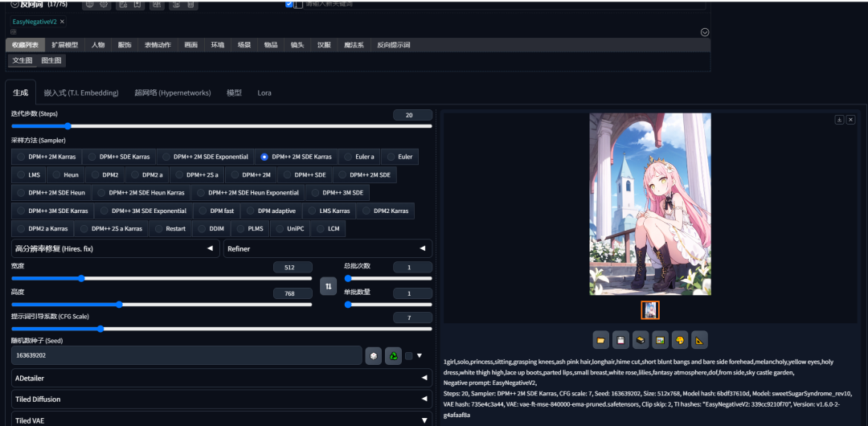
Task: Select the DPM++ 3M SDE Karras sampler
Action: (x=52, y=211)
